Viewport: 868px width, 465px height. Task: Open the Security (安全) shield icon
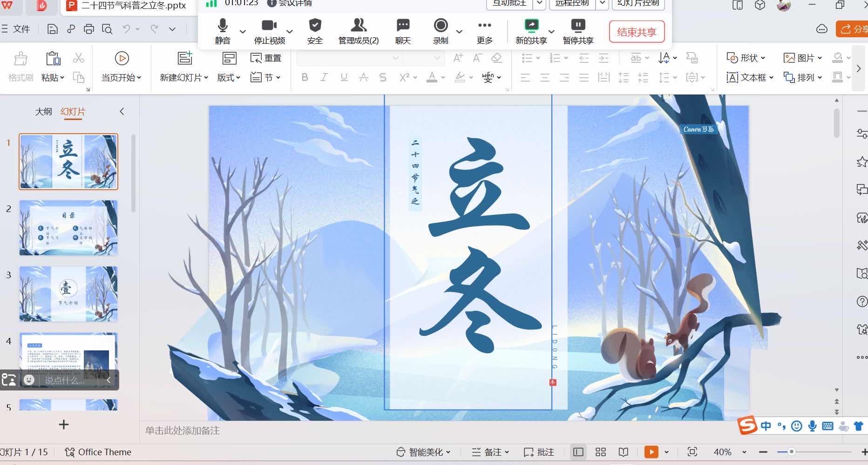315,26
